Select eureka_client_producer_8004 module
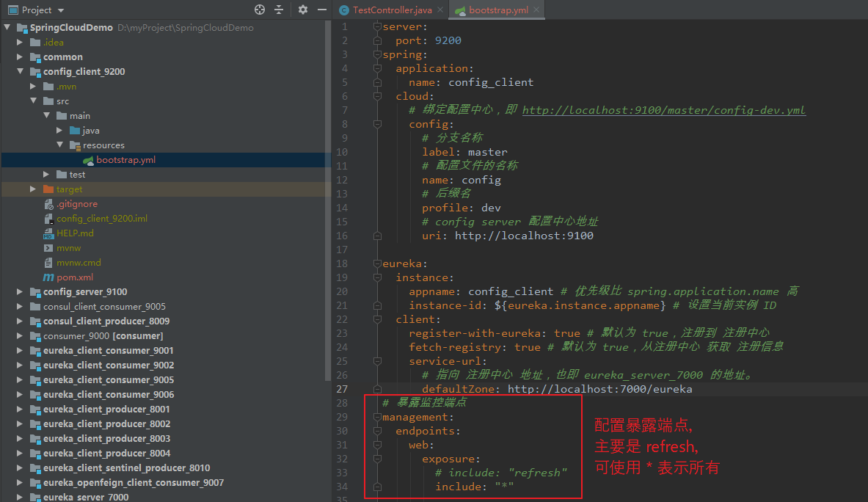Image resolution: width=868 pixels, height=502 pixels. coord(107,454)
